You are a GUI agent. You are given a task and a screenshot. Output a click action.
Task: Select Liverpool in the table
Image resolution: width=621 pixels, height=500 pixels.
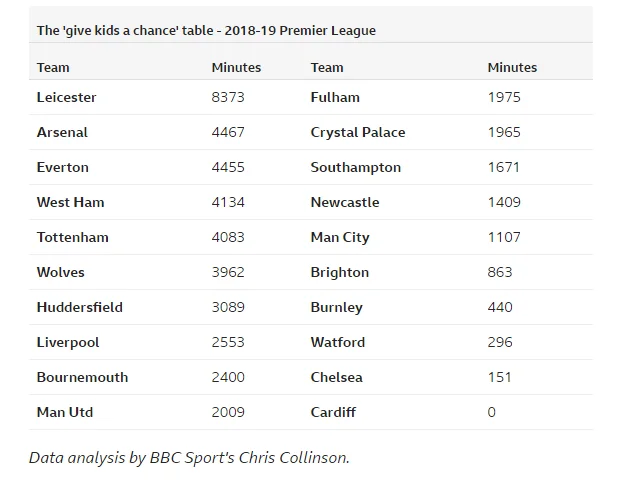tap(68, 342)
